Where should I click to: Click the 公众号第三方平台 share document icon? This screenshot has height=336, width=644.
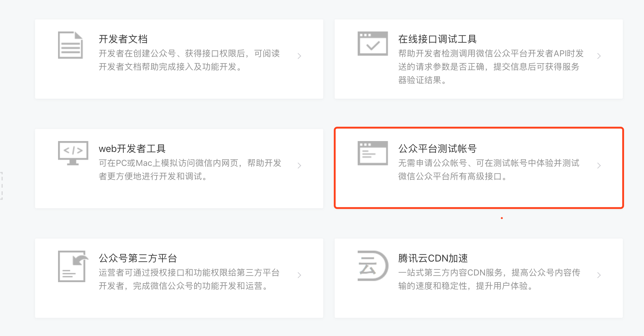tap(73, 266)
